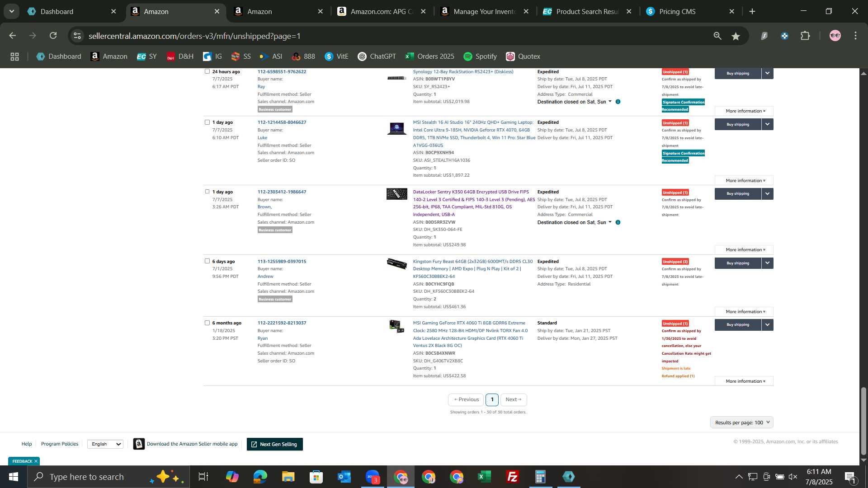Open FileZilla from the taskbar

click(512, 477)
